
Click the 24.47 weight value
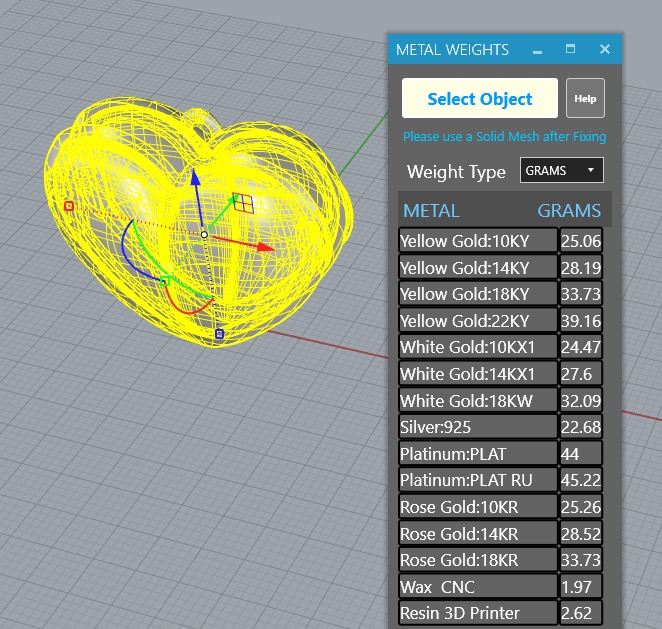(581, 347)
